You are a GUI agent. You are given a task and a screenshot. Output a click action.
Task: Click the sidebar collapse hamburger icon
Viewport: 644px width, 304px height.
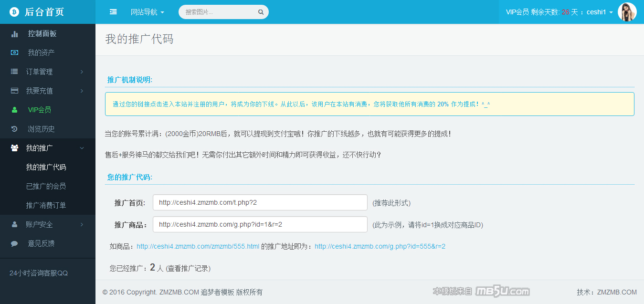pos(113,12)
